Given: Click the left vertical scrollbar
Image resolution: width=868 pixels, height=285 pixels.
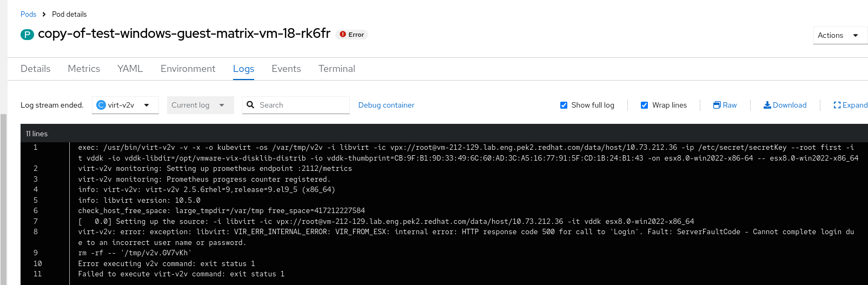Looking at the screenshot, I should [x=4, y=199].
